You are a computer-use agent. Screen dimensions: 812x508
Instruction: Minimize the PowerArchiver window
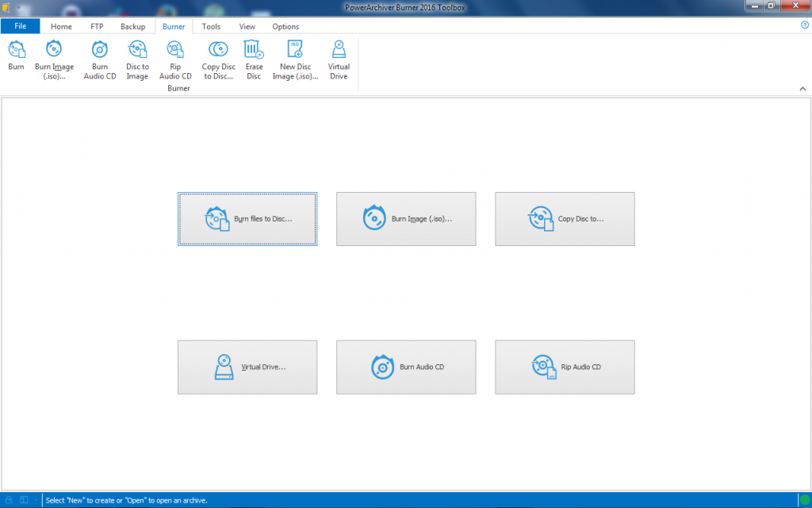755,6
